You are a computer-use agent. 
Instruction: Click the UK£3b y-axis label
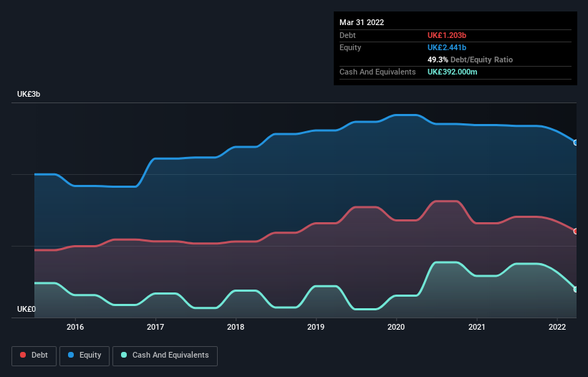tap(29, 94)
